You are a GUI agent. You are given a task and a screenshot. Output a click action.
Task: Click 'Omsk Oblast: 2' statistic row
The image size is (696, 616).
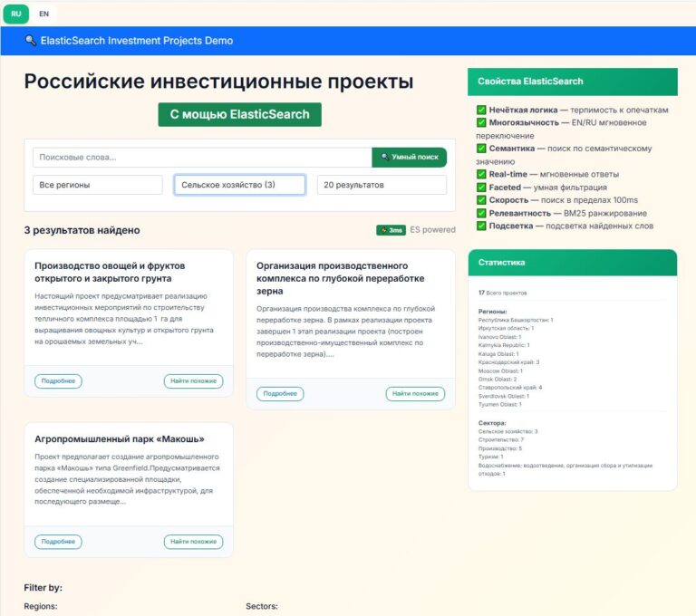point(498,379)
